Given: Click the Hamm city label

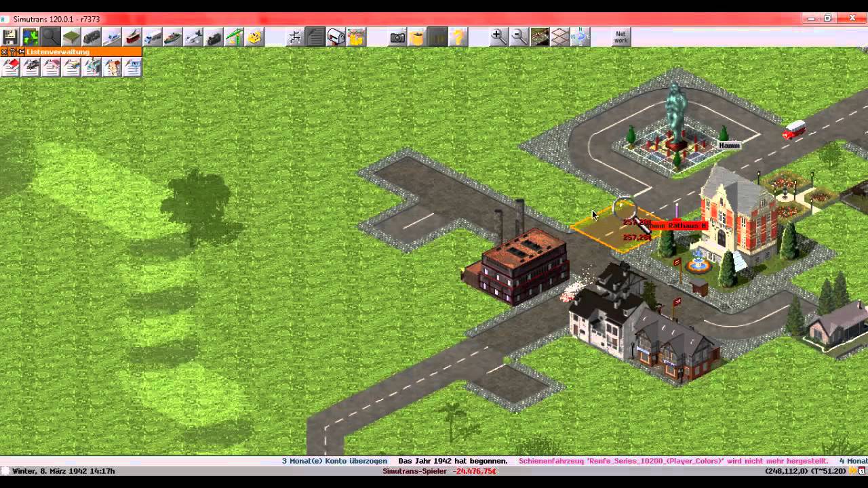Looking at the screenshot, I should coord(729,145).
